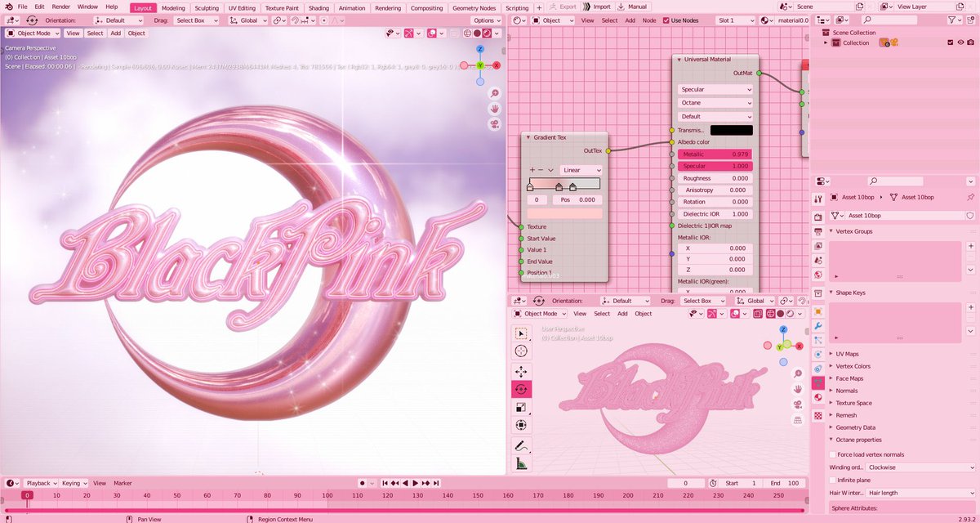
Task: Open the Window menu
Action: [87, 7]
